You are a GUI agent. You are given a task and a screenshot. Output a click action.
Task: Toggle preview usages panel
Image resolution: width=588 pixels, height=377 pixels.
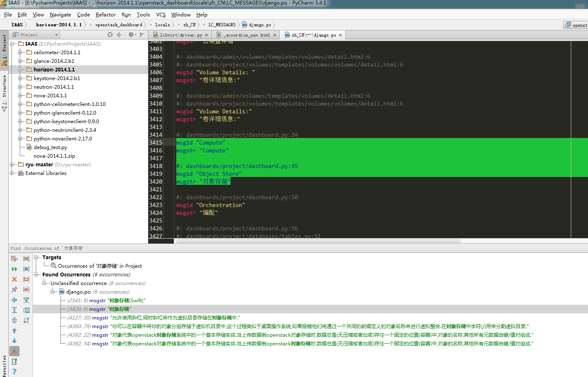(26, 310)
